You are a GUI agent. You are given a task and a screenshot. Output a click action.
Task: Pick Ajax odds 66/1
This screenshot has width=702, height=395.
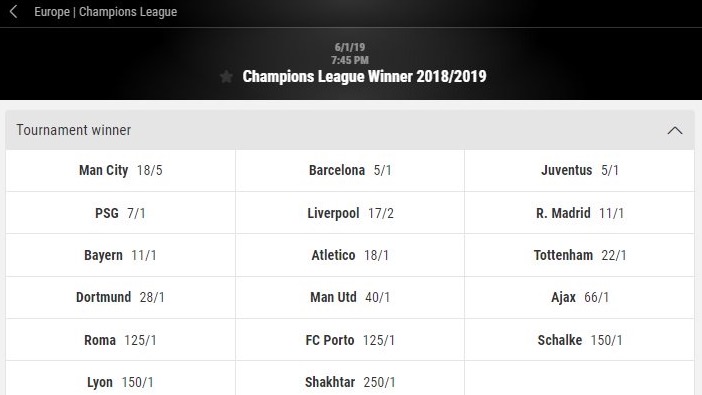click(x=580, y=297)
